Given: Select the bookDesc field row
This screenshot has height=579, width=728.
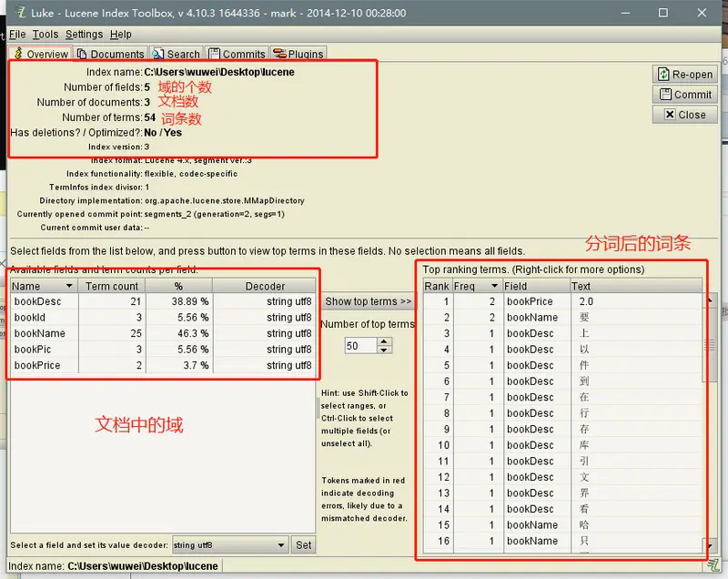Looking at the screenshot, I should (163, 301).
